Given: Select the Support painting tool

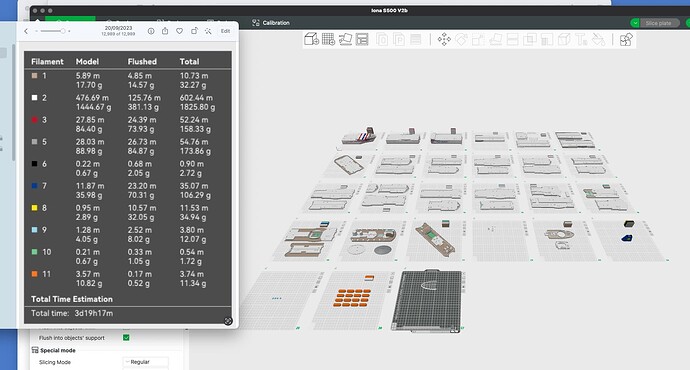Looking at the screenshot, I should pos(547,40).
